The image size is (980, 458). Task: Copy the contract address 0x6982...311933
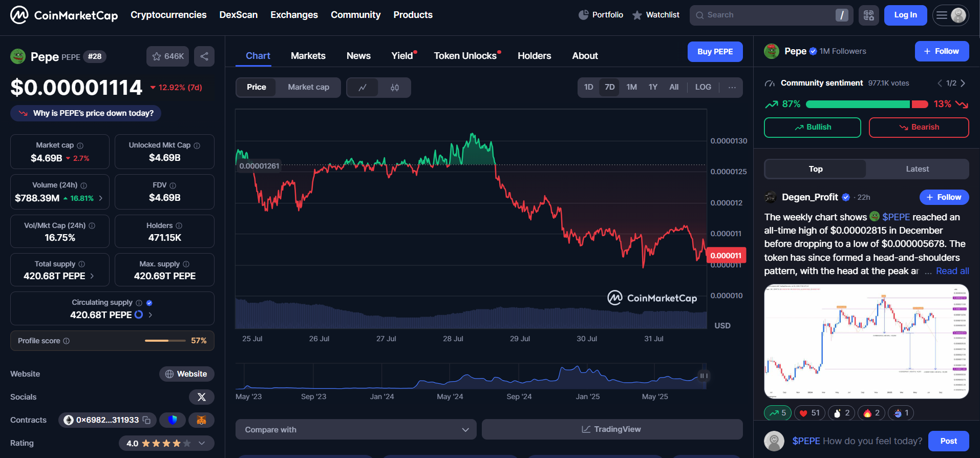(x=146, y=420)
